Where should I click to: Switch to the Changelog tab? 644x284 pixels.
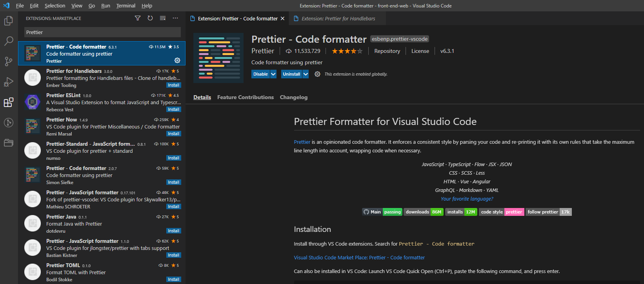[294, 97]
